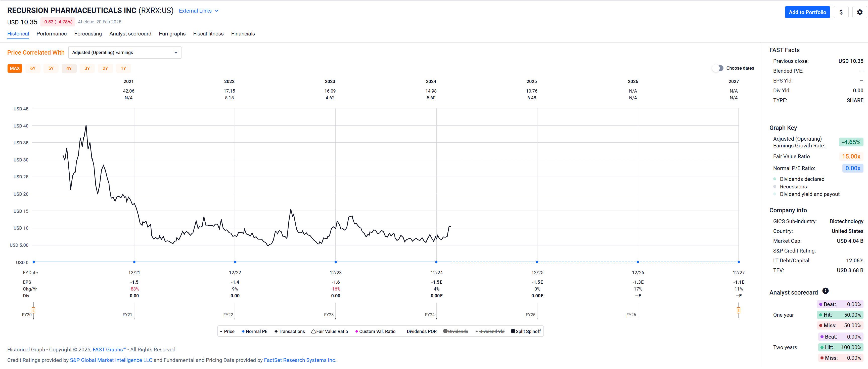
Task: Toggle Normal PE legend item
Action: coord(254,332)
